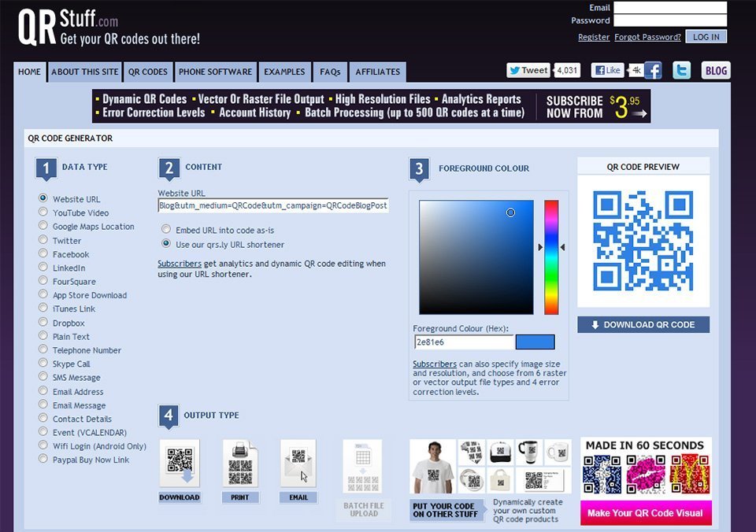Select Skype Call data type

(x=43, y=362)
